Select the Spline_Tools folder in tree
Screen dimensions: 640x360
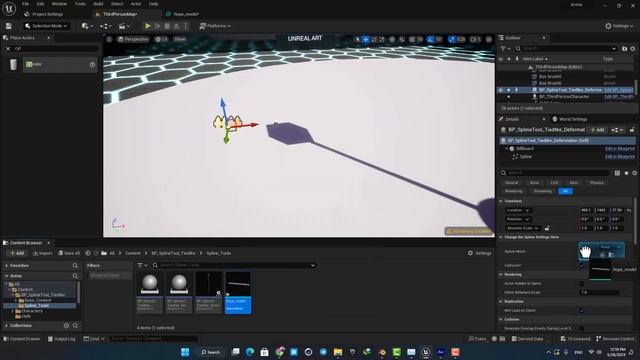pyautogui.click(x=37, y=305)
